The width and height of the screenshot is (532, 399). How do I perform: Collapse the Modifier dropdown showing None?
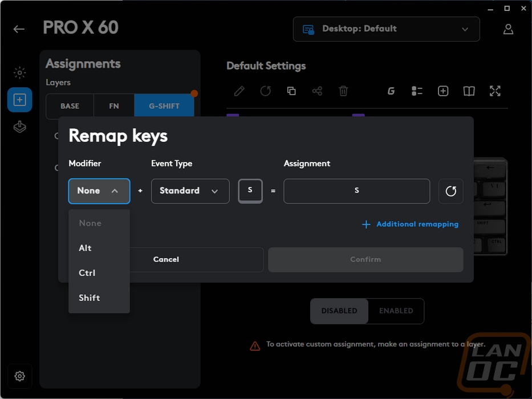(99, 191)
